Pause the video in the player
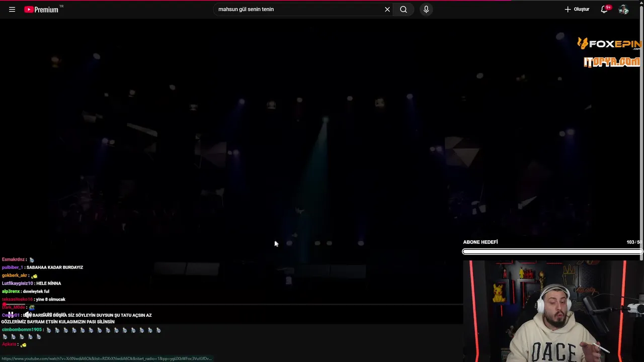The image size is (644, 362). [x=10, y=315]
